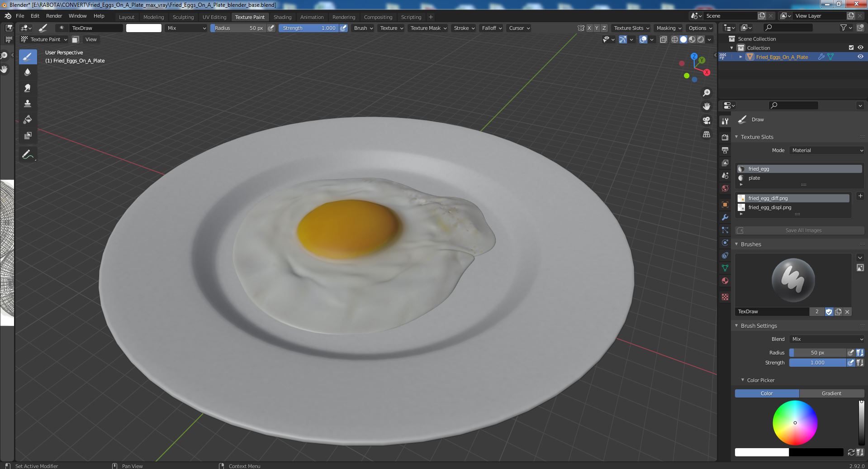Uncheck Collection exclude checkbox

[851, 48]
